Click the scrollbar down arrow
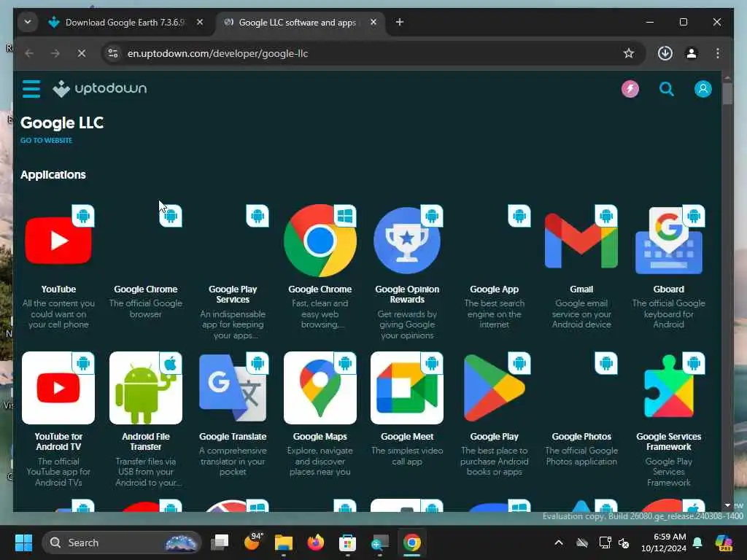 pyautogui.click(x=727, y=505)
